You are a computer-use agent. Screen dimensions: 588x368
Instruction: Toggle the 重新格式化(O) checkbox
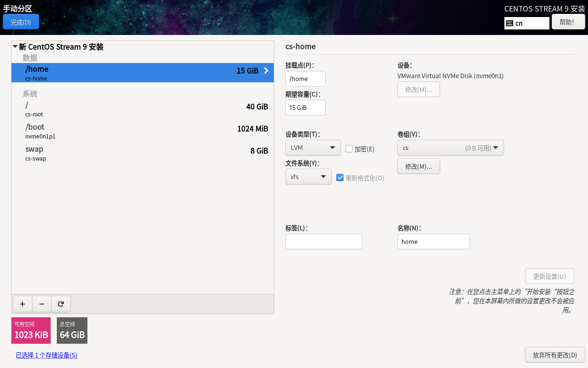(x=340, y=178)
